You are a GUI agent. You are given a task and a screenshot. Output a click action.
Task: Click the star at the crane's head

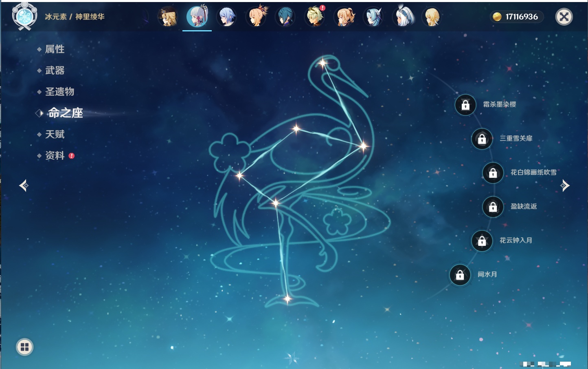click(323, 63)
